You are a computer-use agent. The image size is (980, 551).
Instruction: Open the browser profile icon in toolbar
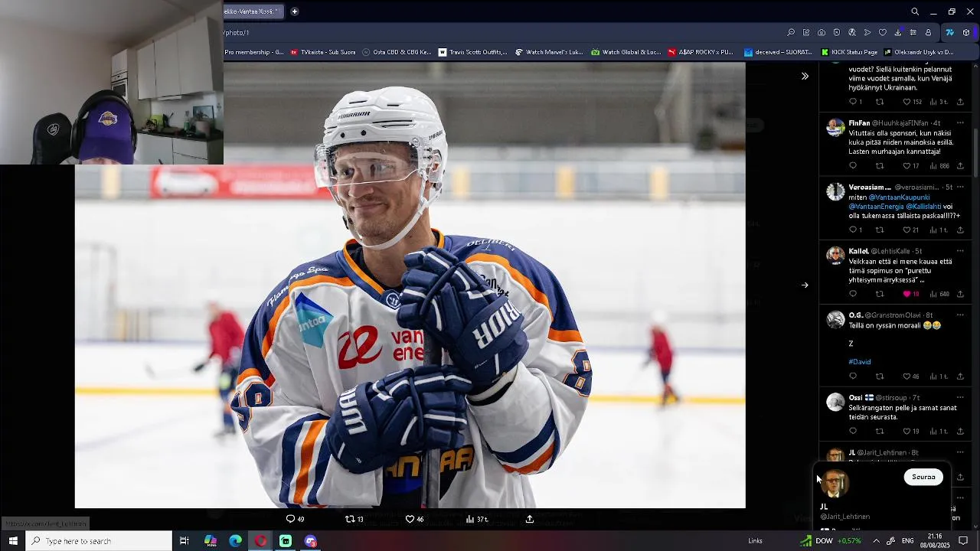[x=928, y=32]
